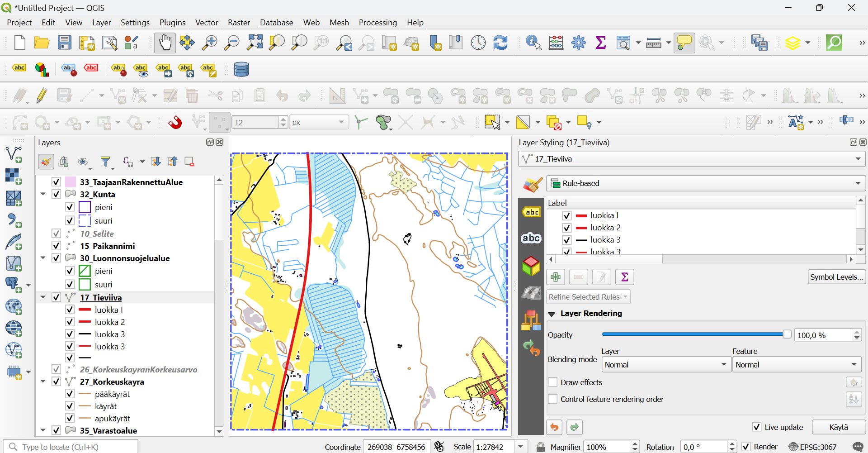Click Zoom Full extent icon
Viewport: 868px width, 453px height.
pos(255,43)
